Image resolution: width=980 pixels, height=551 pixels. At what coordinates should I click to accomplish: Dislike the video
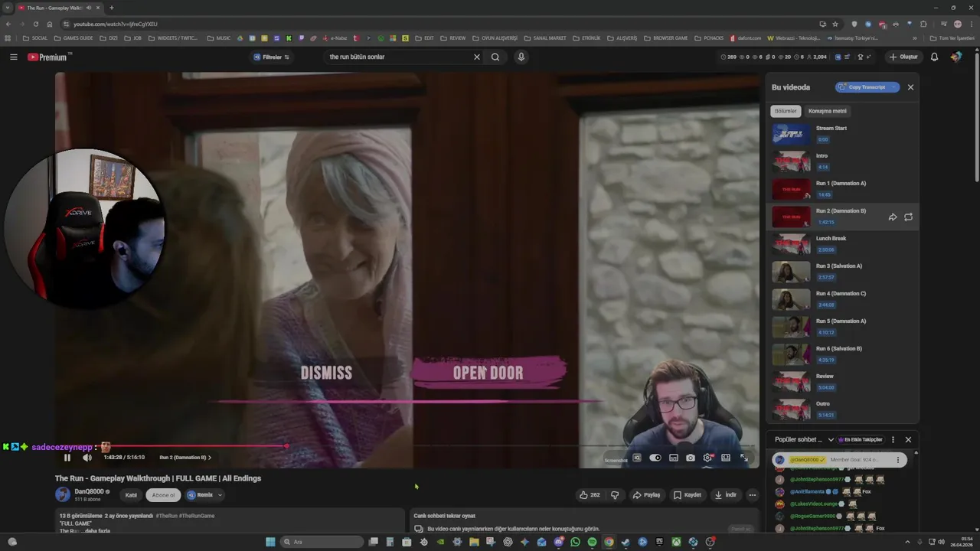615,495
